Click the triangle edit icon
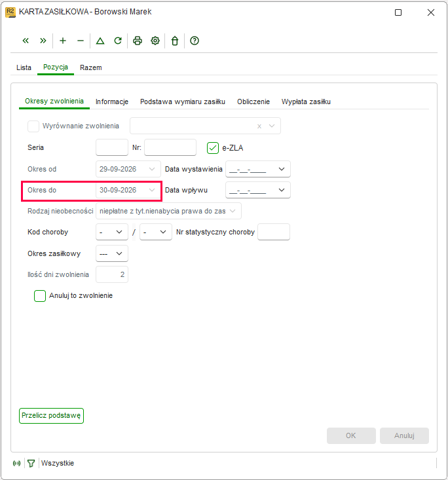Image resolution: width=448 pixels, height=480 pixels. [x=100, y=41]
